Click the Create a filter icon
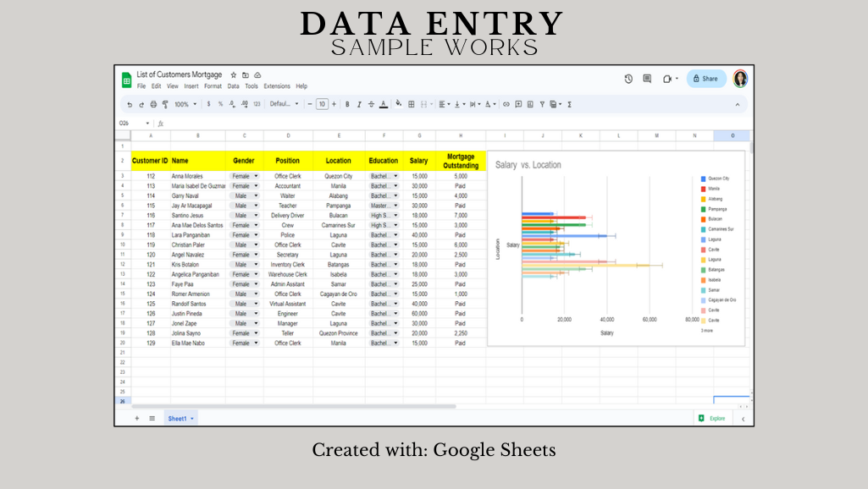 click(x=542, y=104)
